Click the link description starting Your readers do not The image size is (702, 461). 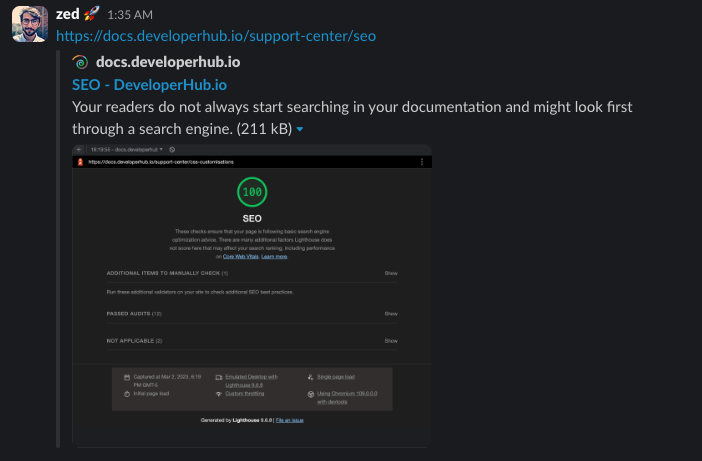352,118
